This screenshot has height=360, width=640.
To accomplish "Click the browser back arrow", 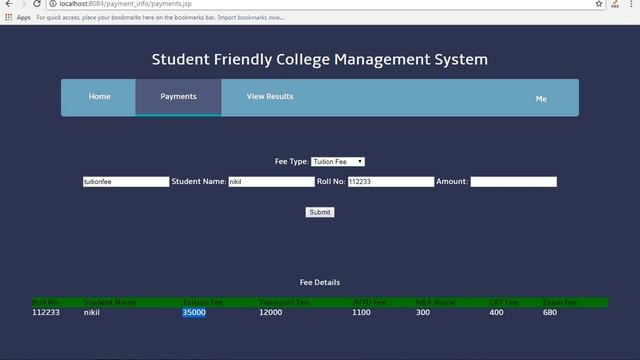I will click(9, 4).
